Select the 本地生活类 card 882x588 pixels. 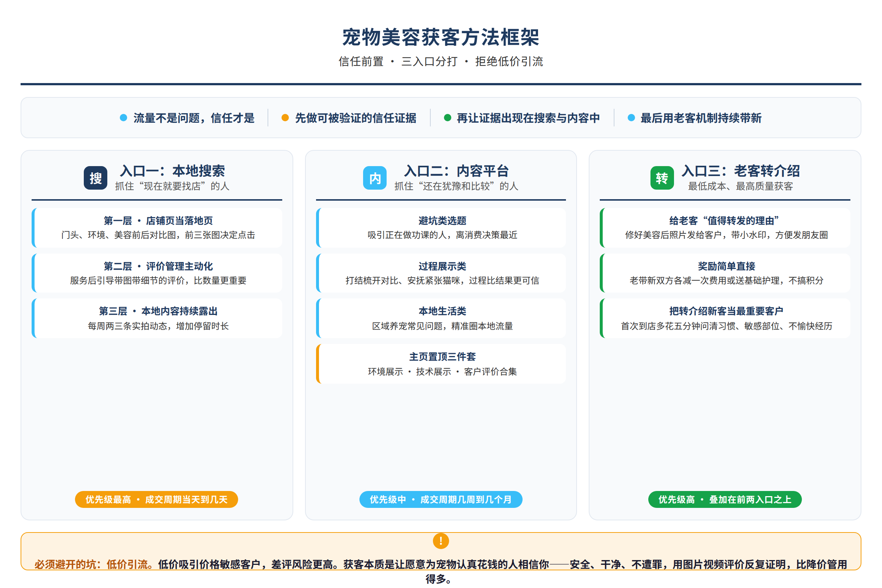[441, 318]
